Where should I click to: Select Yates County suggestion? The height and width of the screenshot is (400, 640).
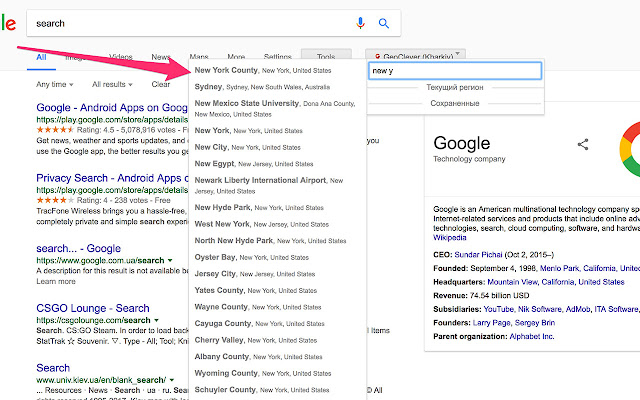point(278,291)
